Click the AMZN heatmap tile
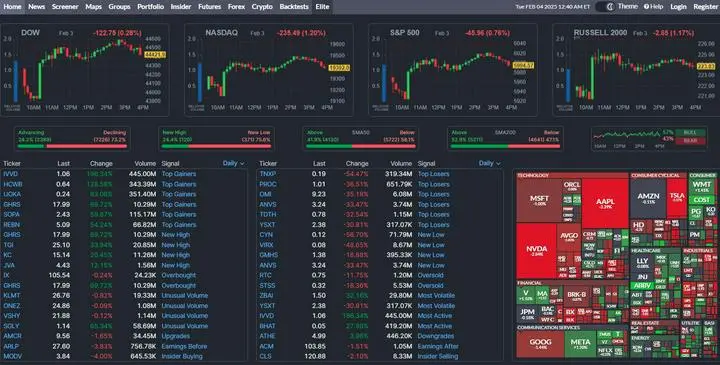 648,198
